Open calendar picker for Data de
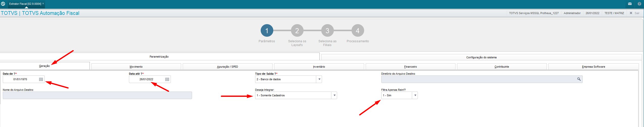This screenshot has width=644, height=127. 41,79
